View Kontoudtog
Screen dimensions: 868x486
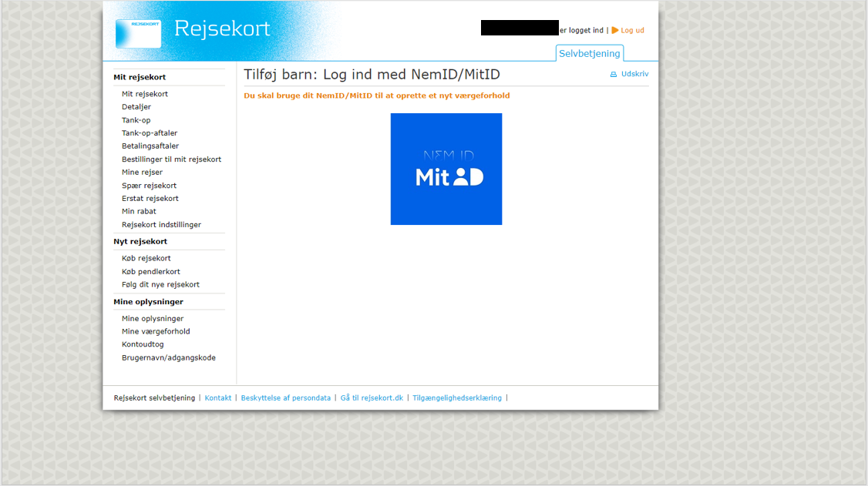pyautogui.click(x=143, y=345)
